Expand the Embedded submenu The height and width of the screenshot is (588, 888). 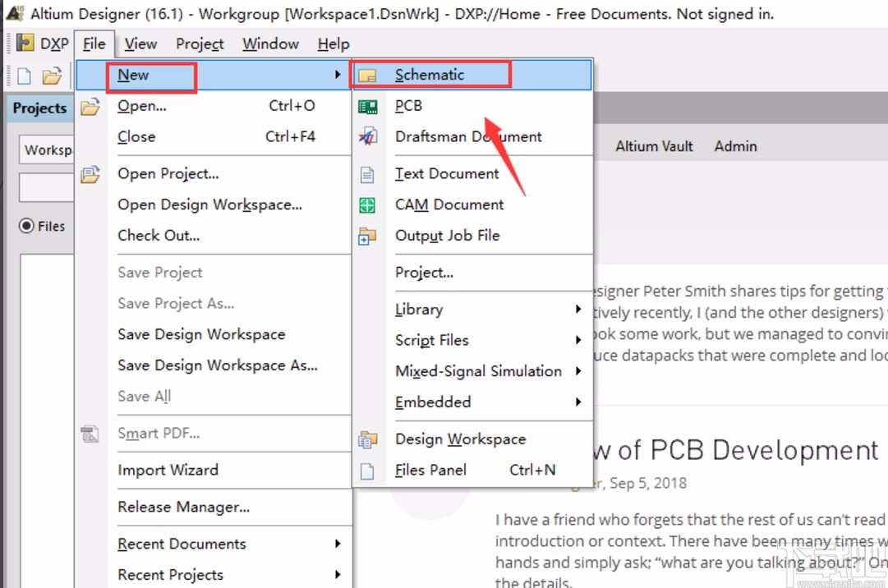tap(577, 402)
